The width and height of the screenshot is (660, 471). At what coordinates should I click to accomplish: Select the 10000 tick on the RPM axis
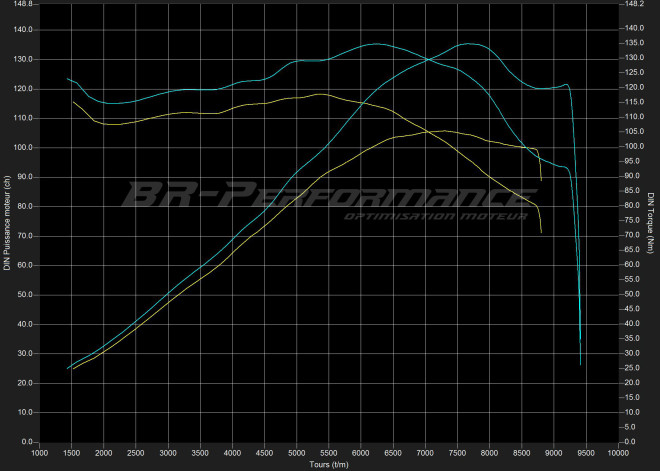(x=619, y=453)
